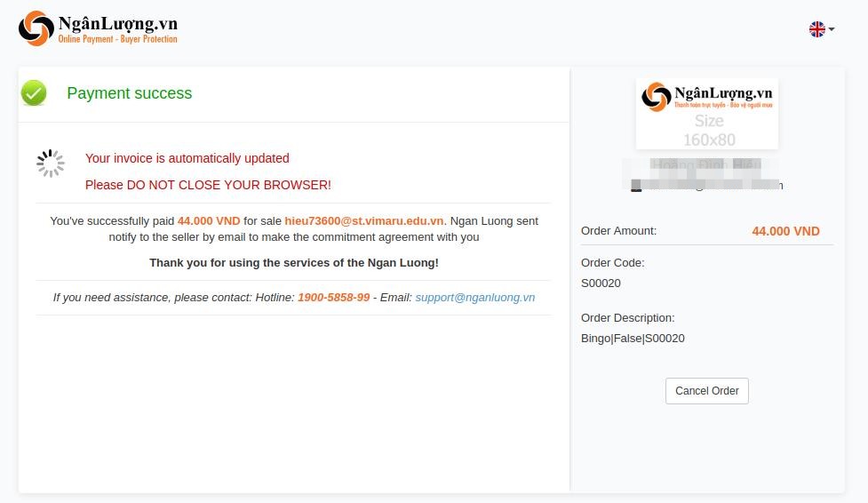Click the Order Amount value 44.000 VND
This screenshot has width=868, height=503.
pyautogui.click(x=785, y=232)
